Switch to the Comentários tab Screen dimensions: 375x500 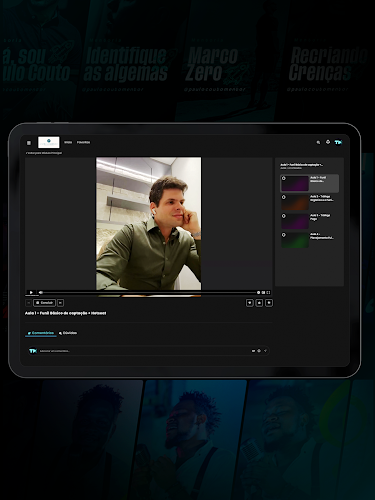(41, 333)
